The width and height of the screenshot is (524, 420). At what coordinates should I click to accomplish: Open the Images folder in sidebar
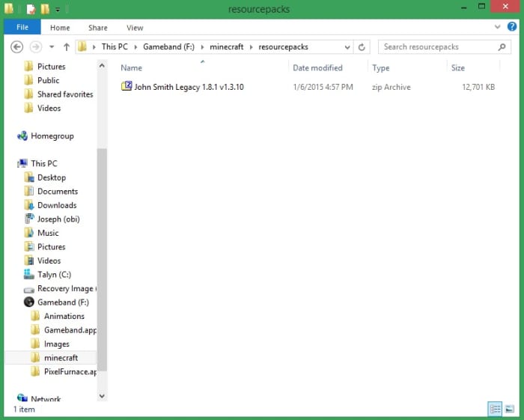pyautogui.click(x=56, y=344)
